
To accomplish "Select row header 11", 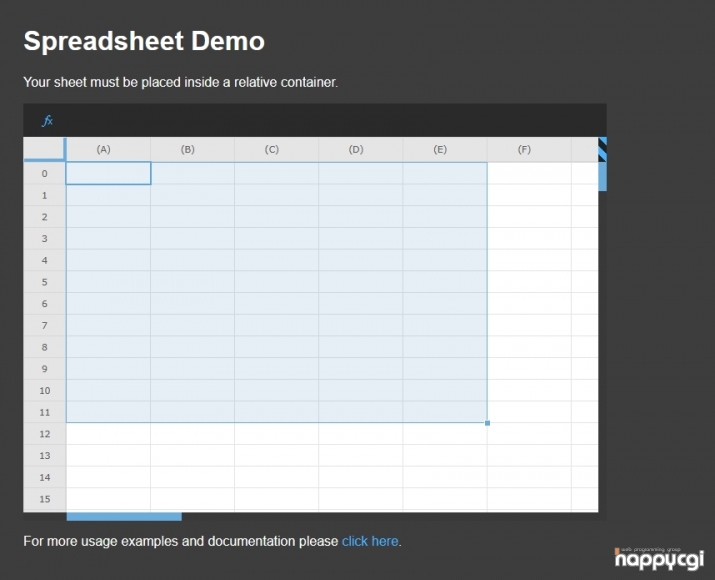I will 45,412.
